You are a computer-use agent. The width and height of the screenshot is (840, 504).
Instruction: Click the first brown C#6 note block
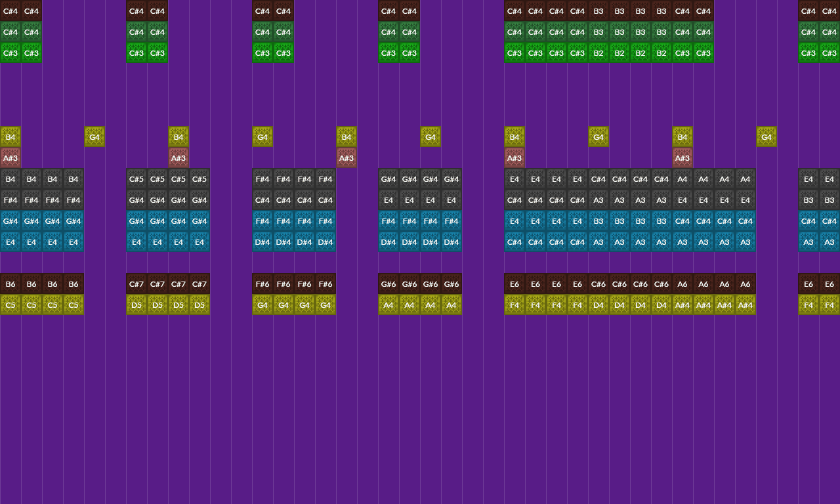coord(598,284)
